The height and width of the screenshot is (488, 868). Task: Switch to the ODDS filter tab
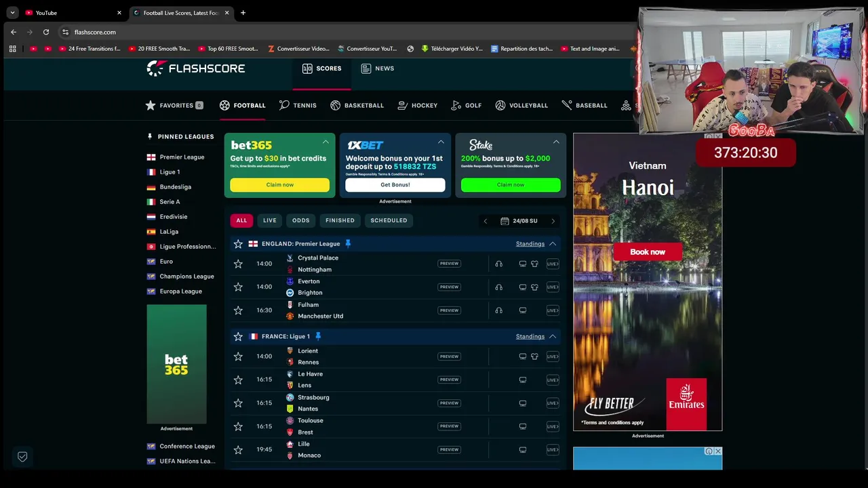pyautogui.click(x=300, y=220)
